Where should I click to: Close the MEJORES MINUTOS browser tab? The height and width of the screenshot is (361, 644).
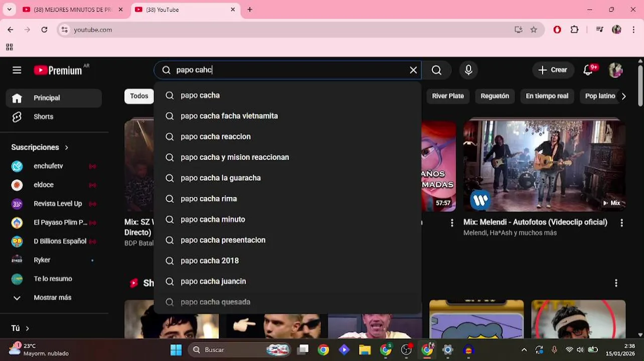(x=120, y=10)
